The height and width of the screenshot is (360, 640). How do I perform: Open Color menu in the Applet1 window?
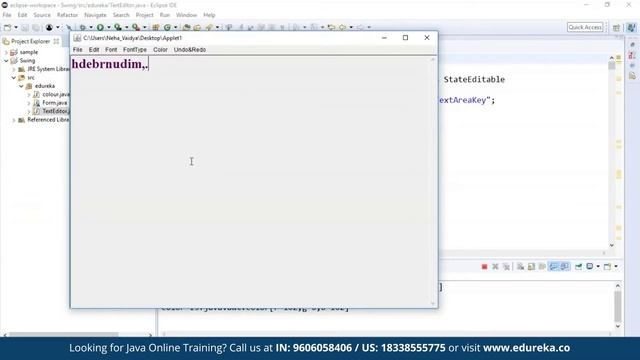click(x=160, y=50)
